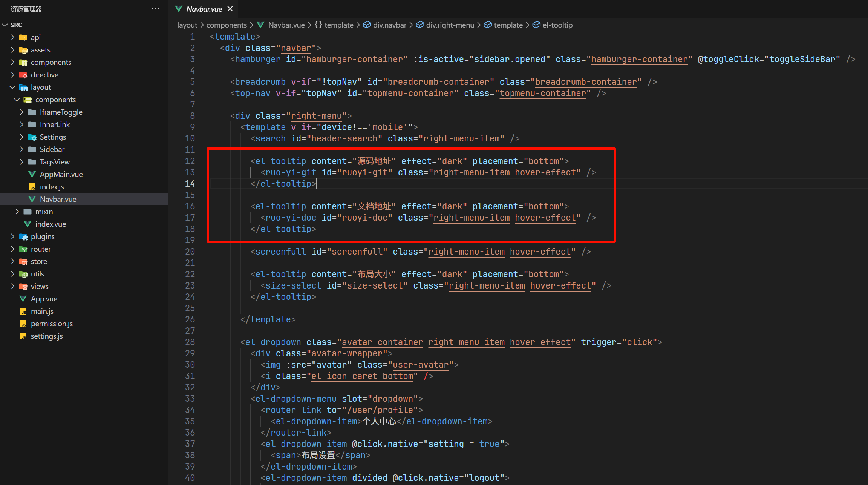Click the JS icon of index.js file
This screenshot has width=868, height=485.
(32, 187)
